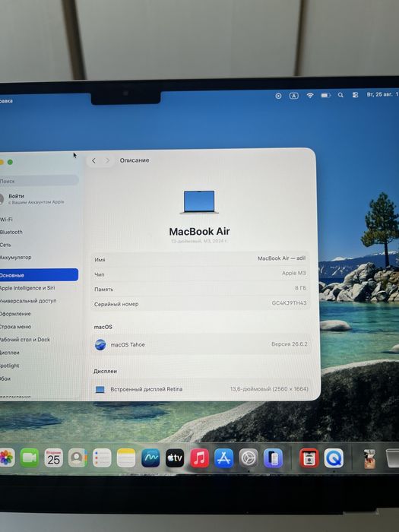Click the Память row label
The width and height of the screenshot is (399, 532).
(104, 289)
